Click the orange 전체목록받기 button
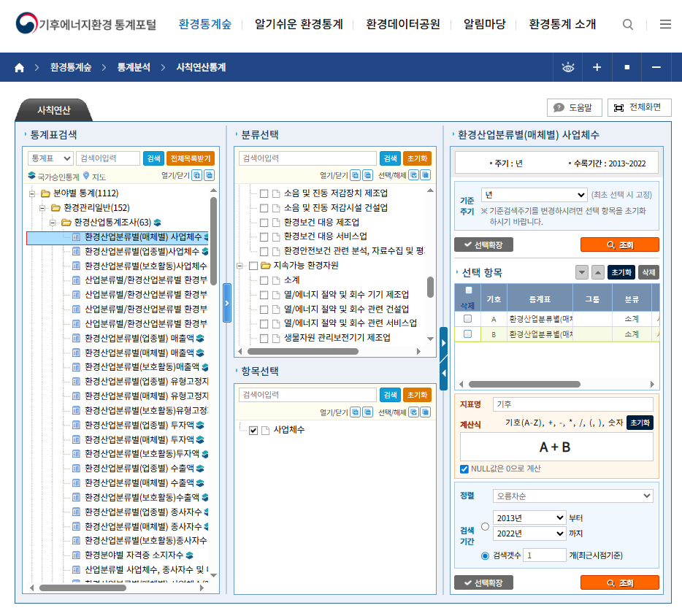The width and height of the screenshot is (682, 616). [x=191, y=158]
